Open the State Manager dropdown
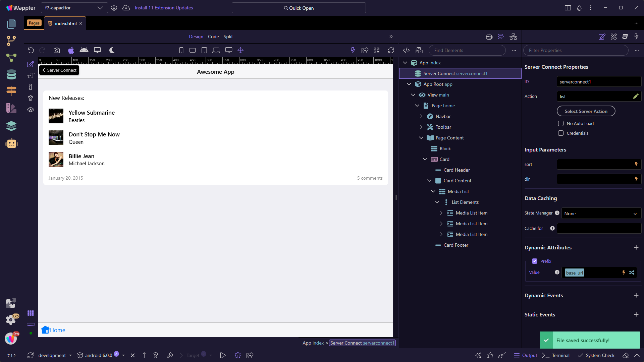 click(x=601, y=214)
